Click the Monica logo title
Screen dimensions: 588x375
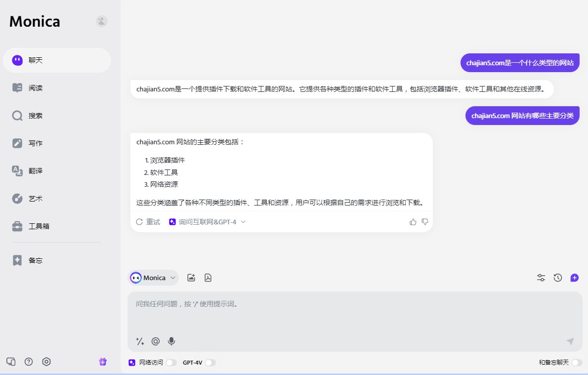point(35,21)
